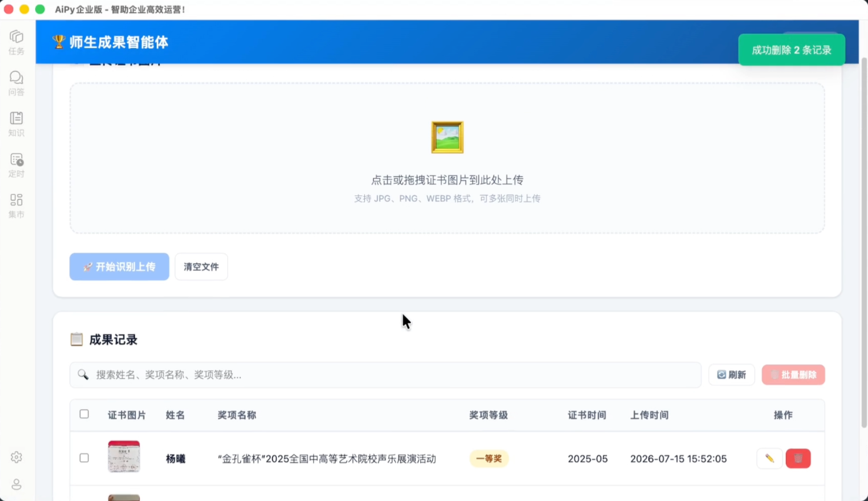Click the 批量删除 batch delete button

pos(793,375)
